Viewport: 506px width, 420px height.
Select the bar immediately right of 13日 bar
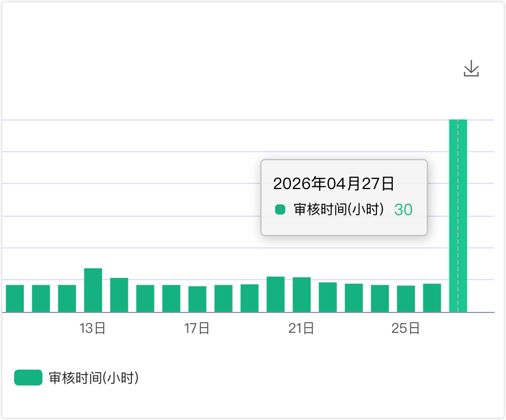(119, 295)
